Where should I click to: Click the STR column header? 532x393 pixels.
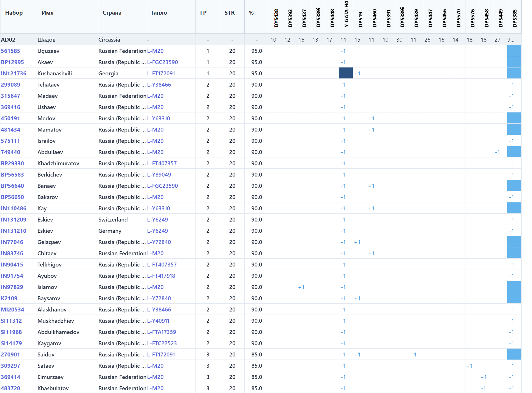coord(229,13)
